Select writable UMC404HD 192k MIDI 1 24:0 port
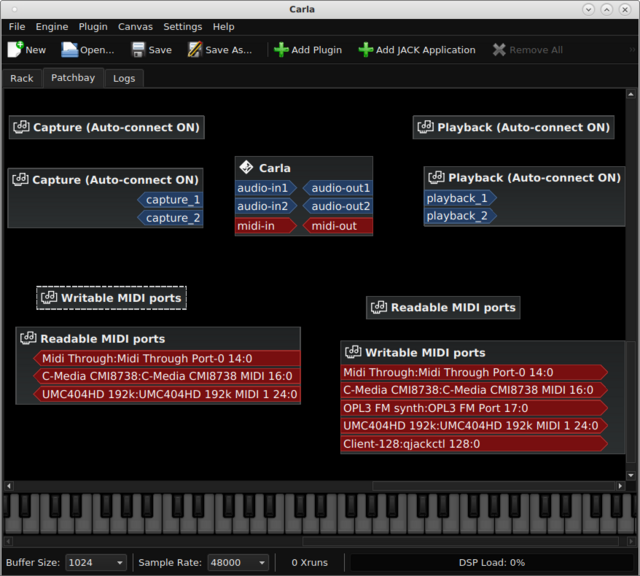The height and width of the screenshot is (576, 640). pos(474,426)
